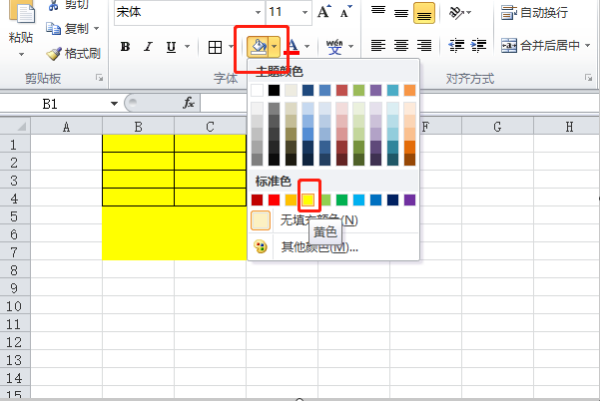The width and height of the screenshot is (600, 401).
Task: Select row 8 header
Action: pyautogui.click(x=15, y=270)
